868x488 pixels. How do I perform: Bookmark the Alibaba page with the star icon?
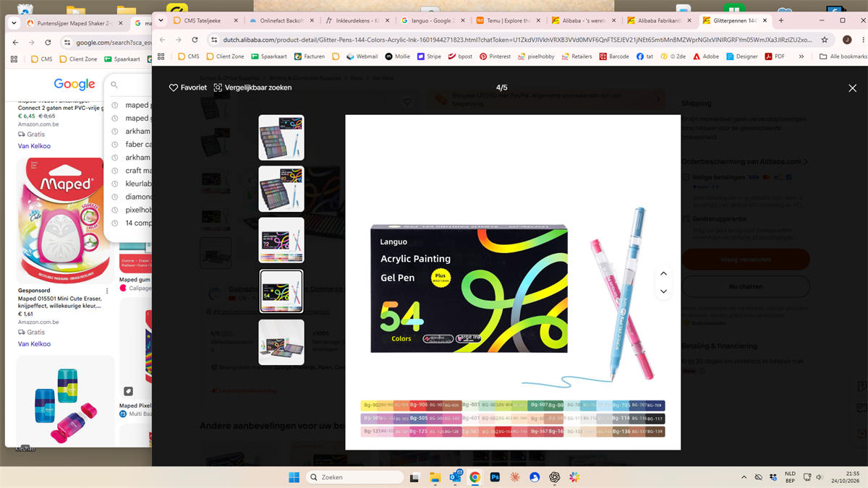point(825,40)
